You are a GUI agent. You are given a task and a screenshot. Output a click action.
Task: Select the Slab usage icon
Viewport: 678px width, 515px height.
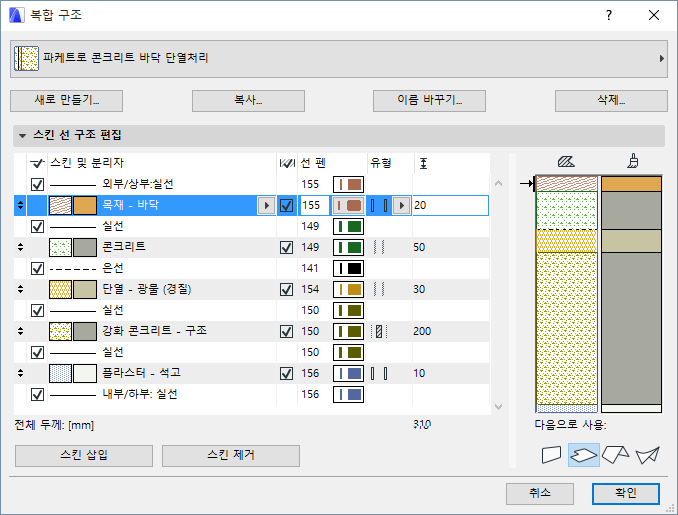[x=584, y=455]
